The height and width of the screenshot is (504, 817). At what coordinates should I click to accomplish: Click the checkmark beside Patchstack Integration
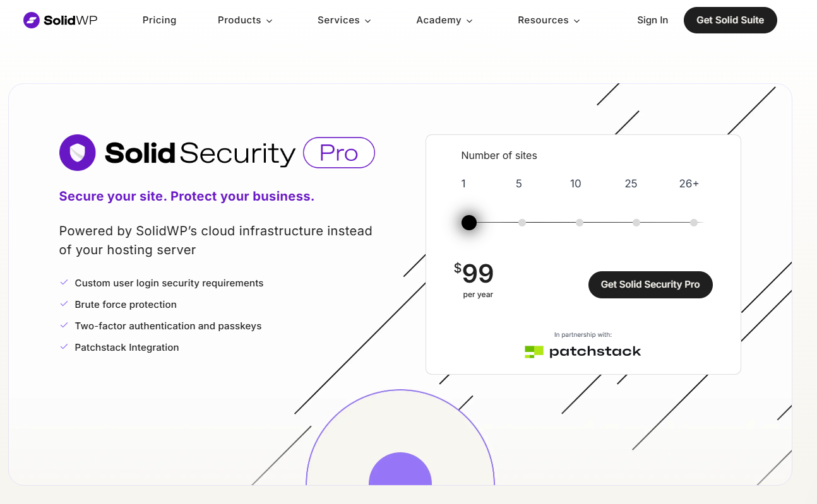point(64,346)
